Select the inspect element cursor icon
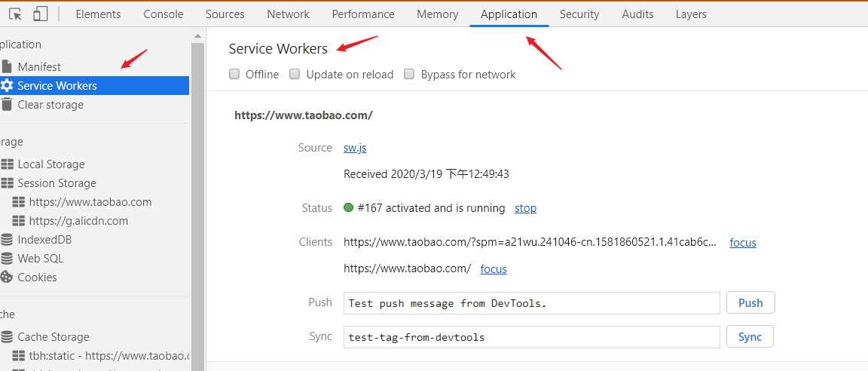 pos(16,14)
